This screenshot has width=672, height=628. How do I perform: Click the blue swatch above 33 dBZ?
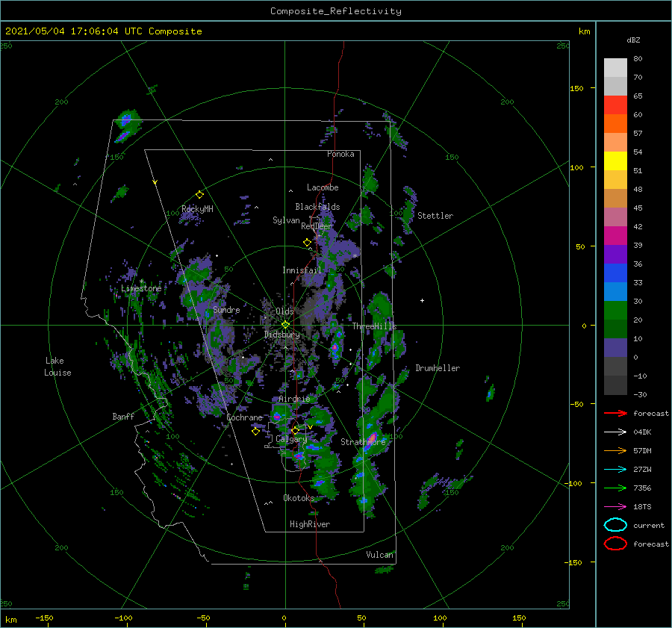[615, 273]
